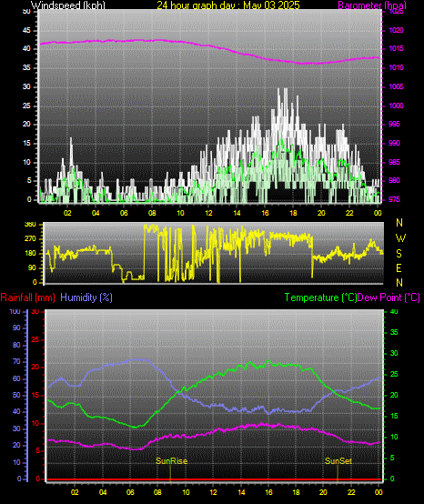Click the Humidity (%) legend label
424x504 pixels.
pyautogui.click(x=86, y=297)
